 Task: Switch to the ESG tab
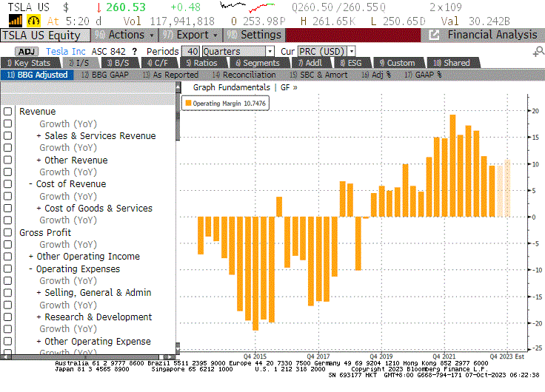pos(351,63)
